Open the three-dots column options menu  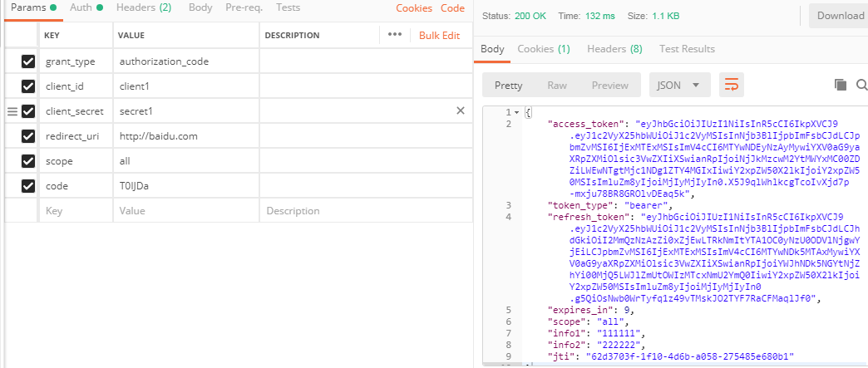395,35
